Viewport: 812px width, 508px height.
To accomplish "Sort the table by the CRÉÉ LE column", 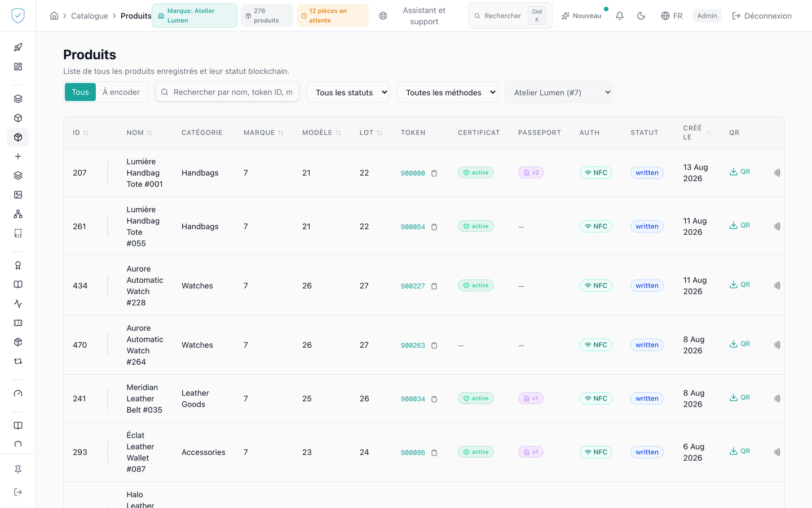I will pyautogui.click(x=697, y=133).
